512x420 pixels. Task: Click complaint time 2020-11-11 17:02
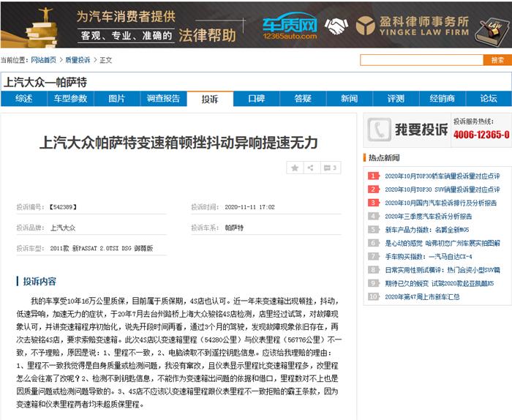pos(249,207)
